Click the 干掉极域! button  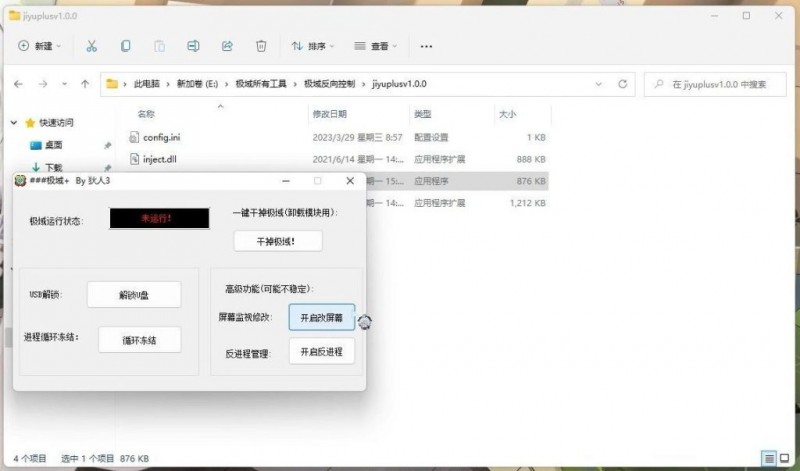278,241
